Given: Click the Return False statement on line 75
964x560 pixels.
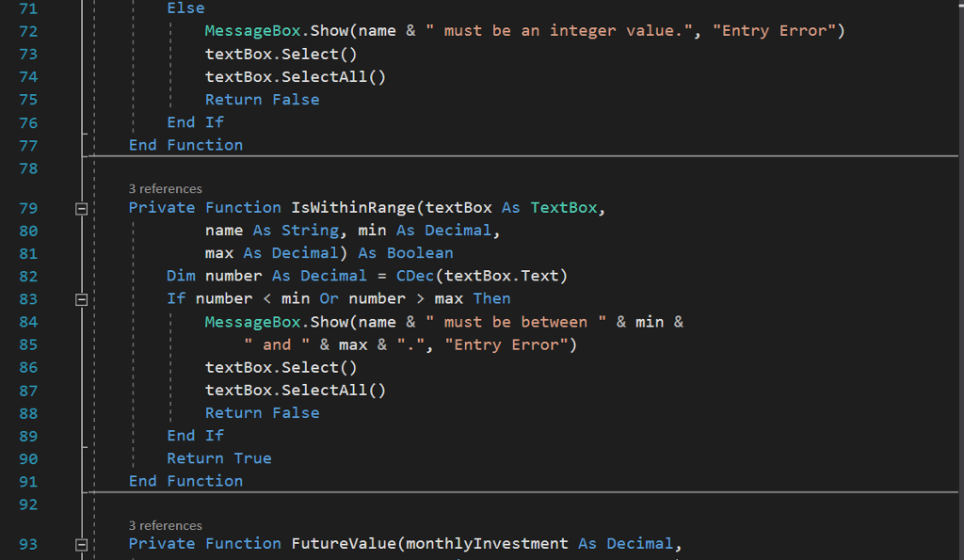Looking at the screenshot, I should pyautogui.click(x=262, y=99).
